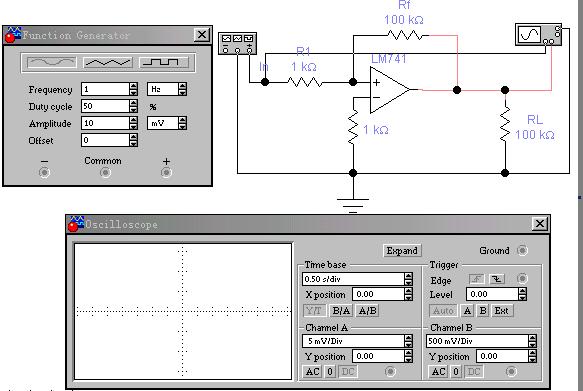Select the square wave waveform button
The height and width of the screenshot is (391, 583).
(x=164, y=62)
